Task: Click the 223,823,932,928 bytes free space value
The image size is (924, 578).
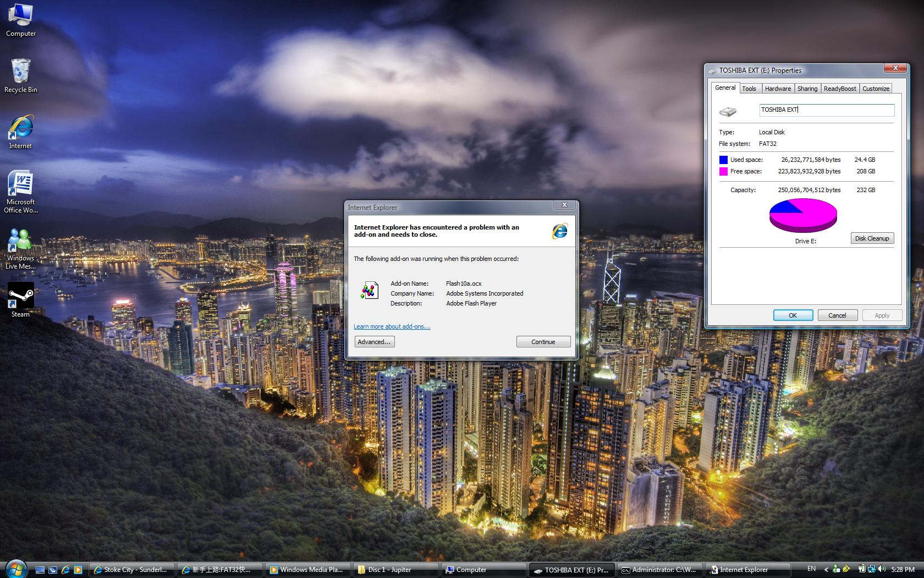Action: (809, 171)
